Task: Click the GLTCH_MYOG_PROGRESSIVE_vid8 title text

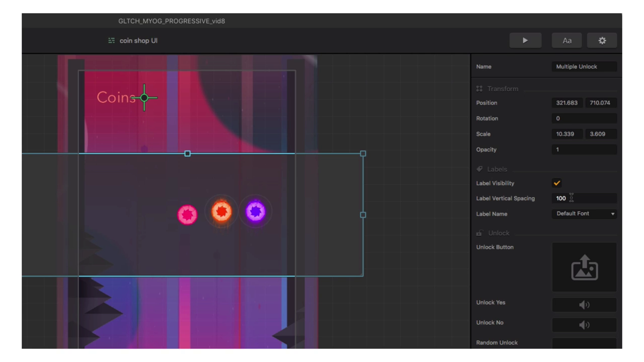Action: (172, 21)
